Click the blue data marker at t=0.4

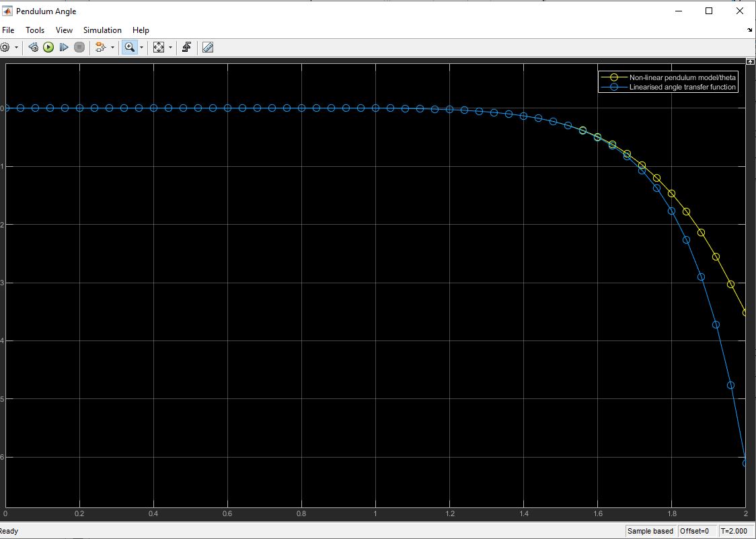pyautogui.click(x=153, y=108)
